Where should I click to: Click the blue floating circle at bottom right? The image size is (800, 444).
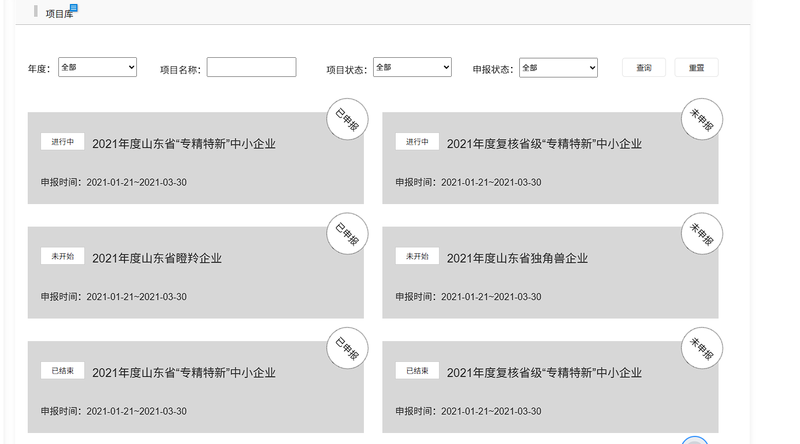click(x=694, y=441)
